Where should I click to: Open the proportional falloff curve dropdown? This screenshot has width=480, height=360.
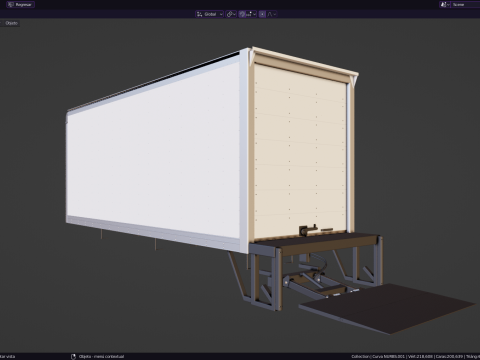point(272,14)
